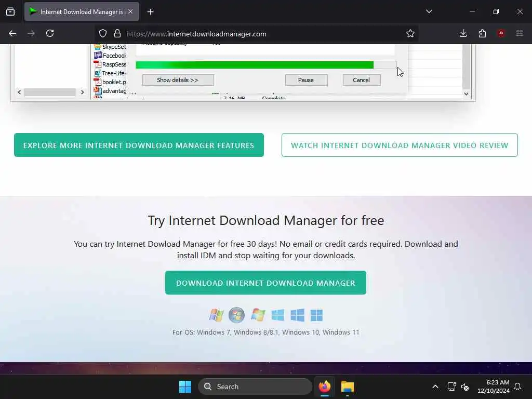Select the Internet Download Manager tab
Viewport: 532px width, 399px height.
tap(82, 11)
